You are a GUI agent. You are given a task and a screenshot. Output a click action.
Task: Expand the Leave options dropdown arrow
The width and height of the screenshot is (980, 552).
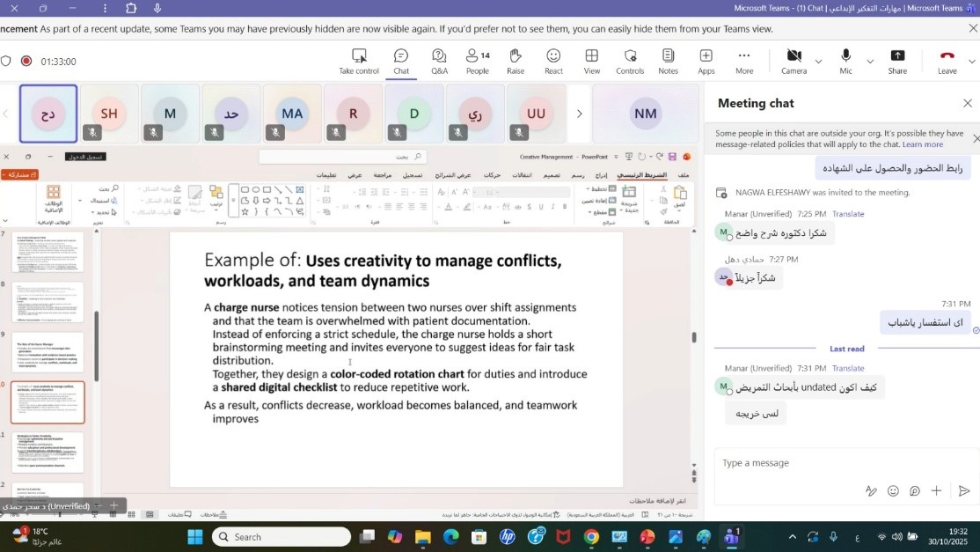coord(971,62)
